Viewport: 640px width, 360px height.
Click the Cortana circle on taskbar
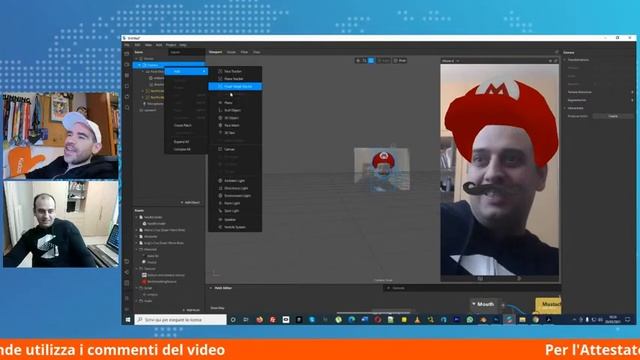click(233, 320)
